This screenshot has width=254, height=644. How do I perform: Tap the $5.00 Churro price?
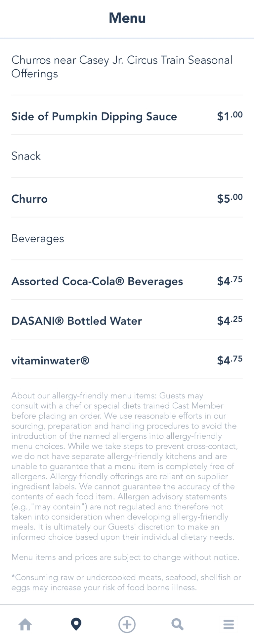230,198
